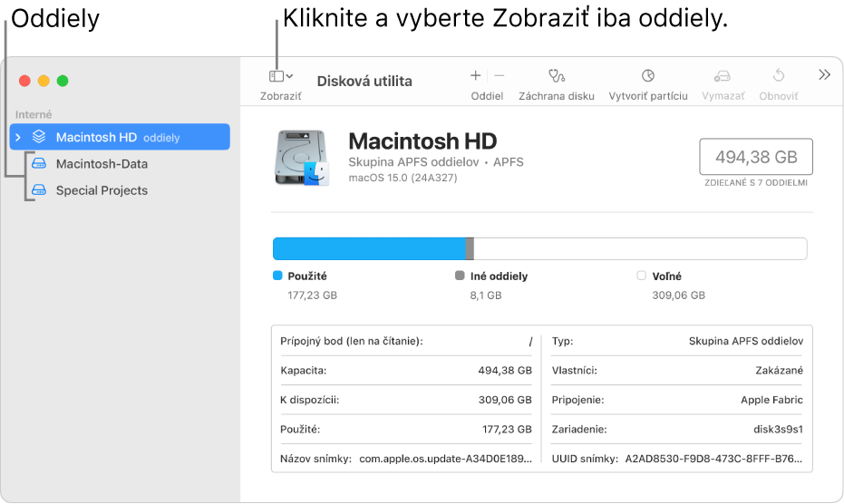This screenshot has width=844, height=504.
Task: Click the Vymazať erase disk icon
Action: point(723,76)
